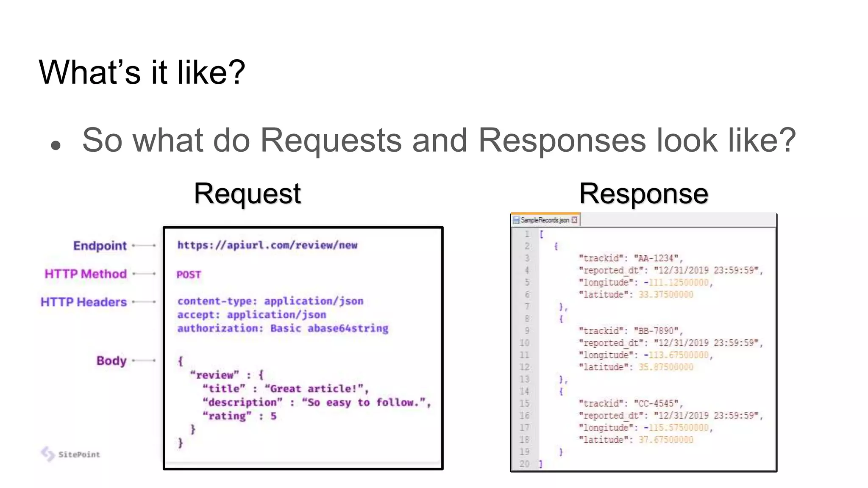868x488 pixels.
Task: Click the Request heading
Action: point(247,194)
